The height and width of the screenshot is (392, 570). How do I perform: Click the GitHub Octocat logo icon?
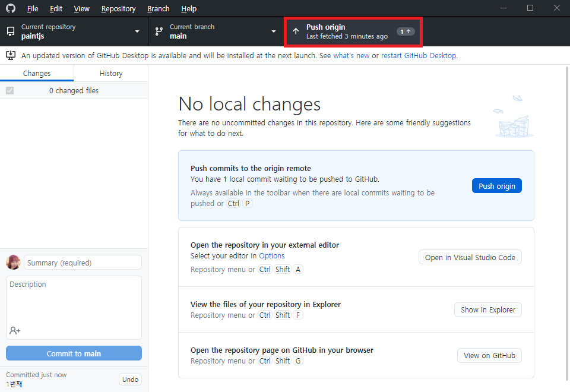point(11,8)
